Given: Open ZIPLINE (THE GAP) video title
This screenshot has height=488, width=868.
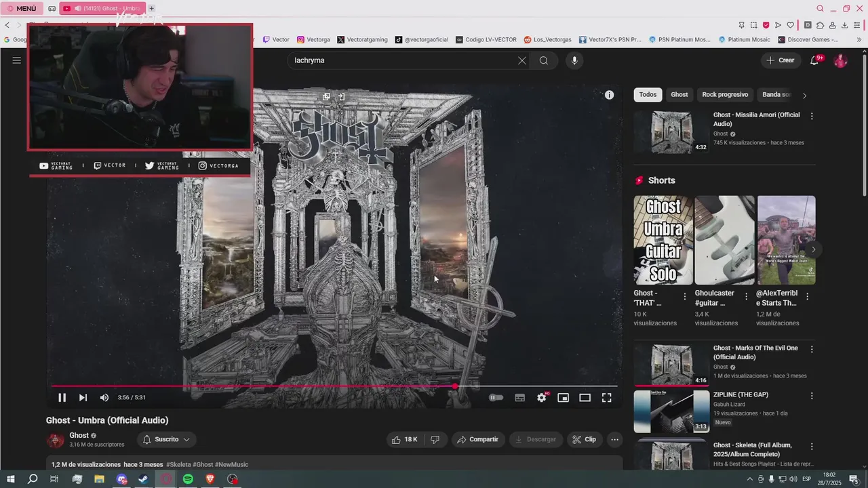Looking at the screenshot, I should [741, 394].
